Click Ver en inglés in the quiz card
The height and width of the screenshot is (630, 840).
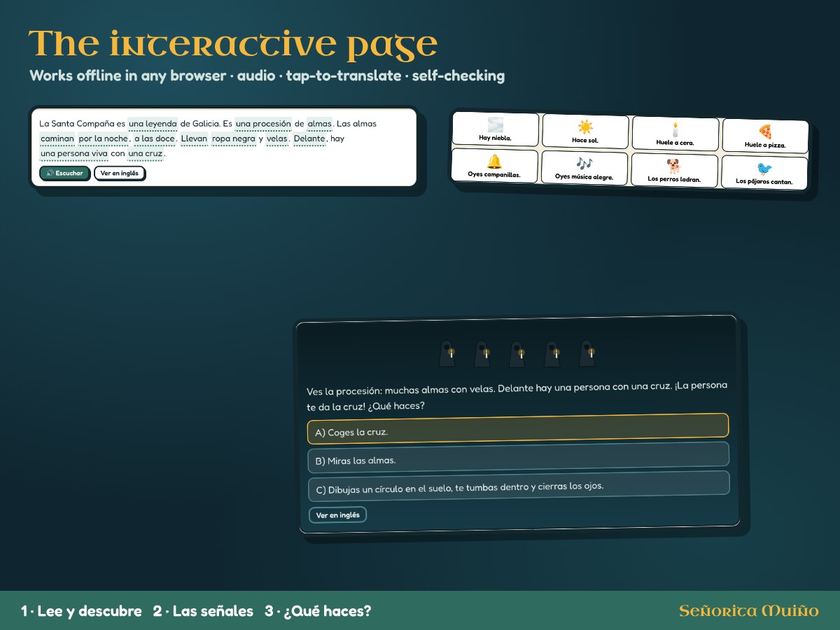pos(338,514)
